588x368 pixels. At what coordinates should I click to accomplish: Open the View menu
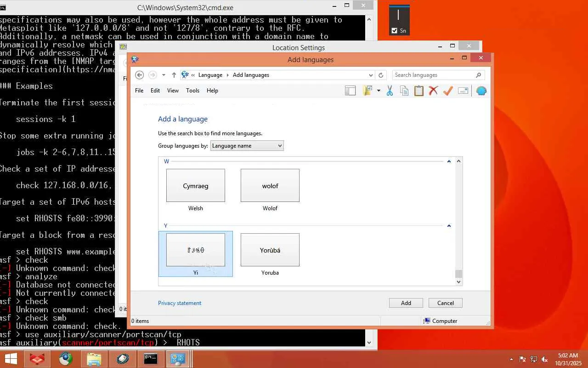(x=173, y=91)
